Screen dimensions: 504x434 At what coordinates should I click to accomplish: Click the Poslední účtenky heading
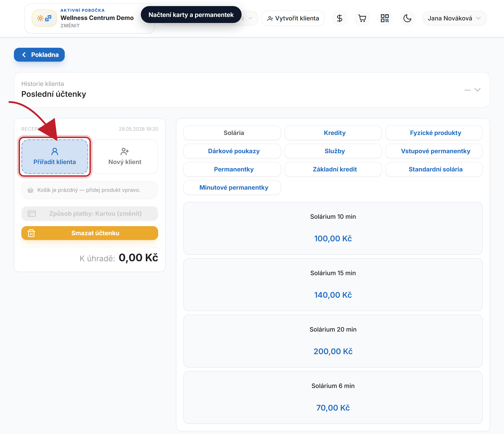(54, 94)
